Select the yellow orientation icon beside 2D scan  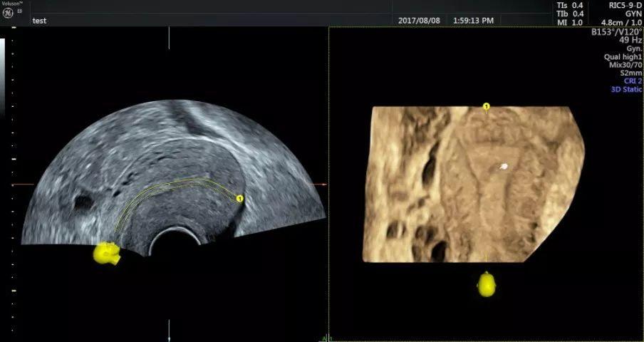pos(108,253)
